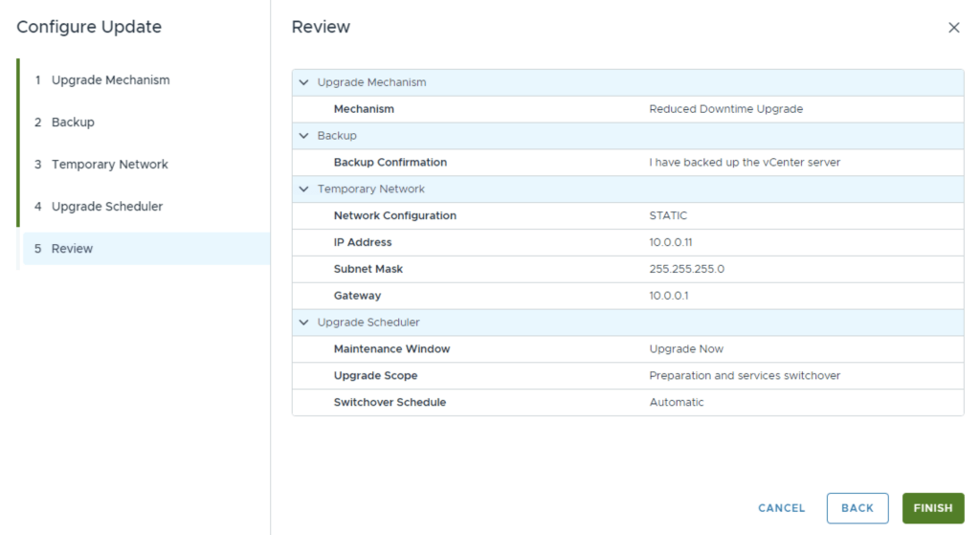Go to step 2 Backup
980x535 pixels.
click(73, 123)
